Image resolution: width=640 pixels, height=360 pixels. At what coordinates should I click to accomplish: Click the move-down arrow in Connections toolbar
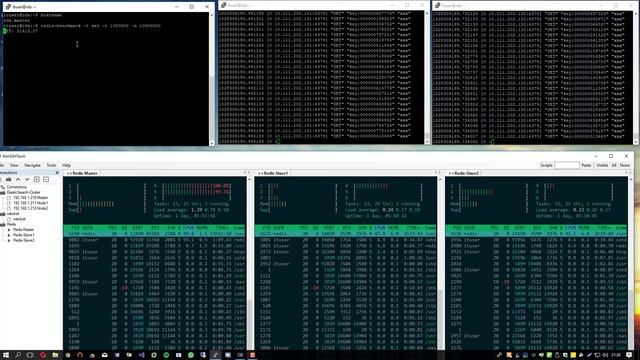(27, 180)
